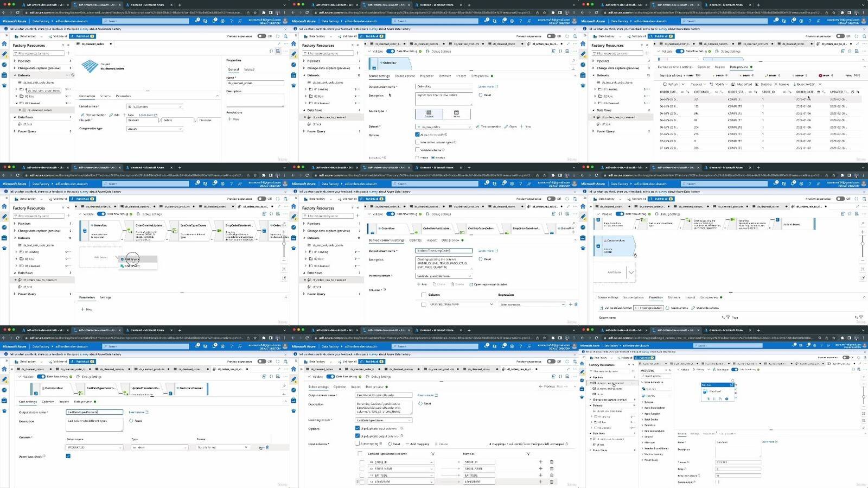Image resolution: width=868 pixels, height=488 pixels.
Task: Add mapping after STORE_ID row with plus icon
Action: click(541, 462)
